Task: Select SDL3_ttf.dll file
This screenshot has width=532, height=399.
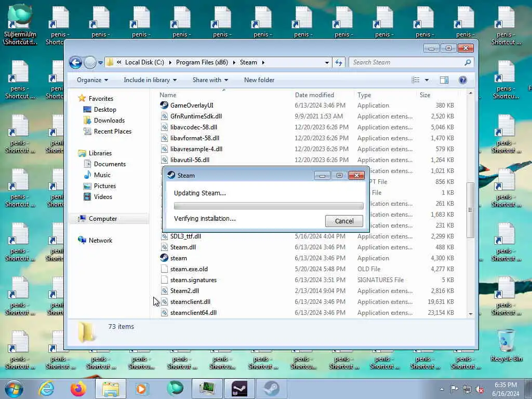Action: 185,236
